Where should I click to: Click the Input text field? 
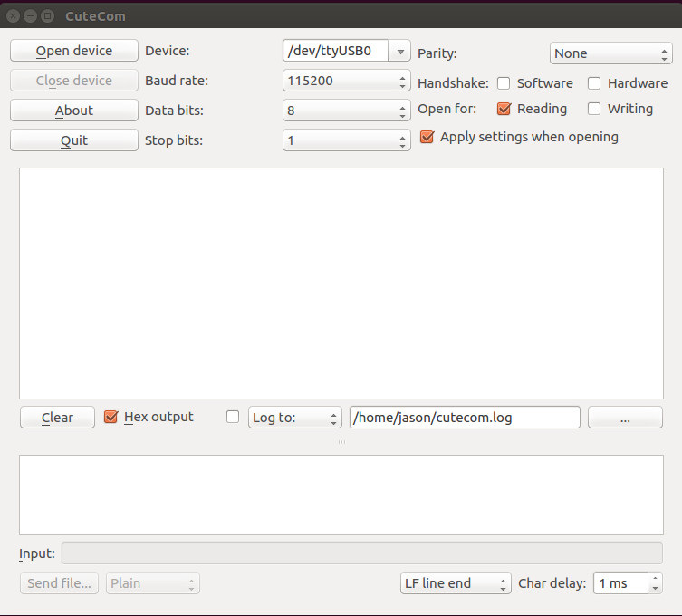pos(362,553)
